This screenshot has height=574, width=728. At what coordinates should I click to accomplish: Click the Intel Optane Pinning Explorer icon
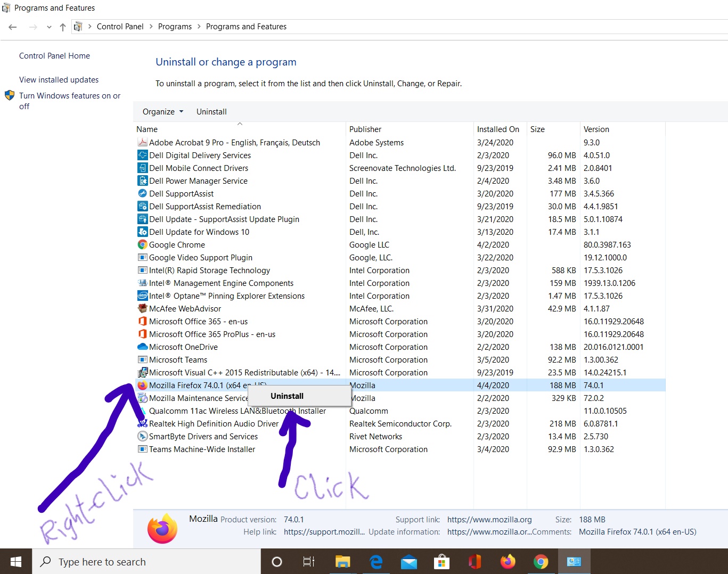pyautogui.click(x=142, y=296)
